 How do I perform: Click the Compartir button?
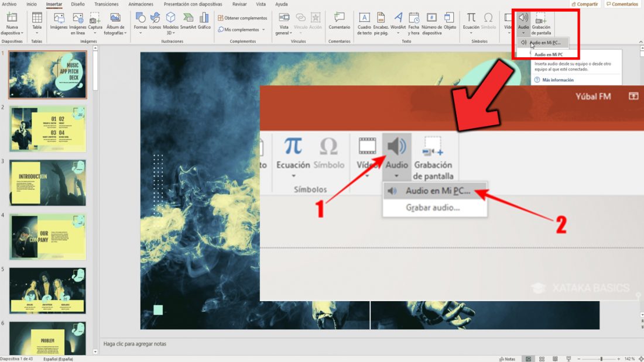click(585, 4)
